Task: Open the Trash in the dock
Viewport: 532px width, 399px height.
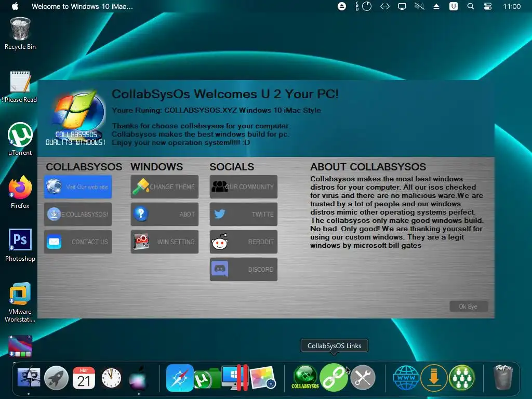Action: [502, 377]
